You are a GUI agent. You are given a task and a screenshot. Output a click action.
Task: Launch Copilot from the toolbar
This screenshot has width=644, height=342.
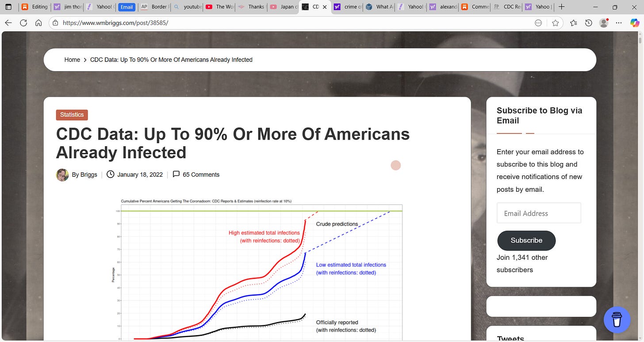pos(635,23)
